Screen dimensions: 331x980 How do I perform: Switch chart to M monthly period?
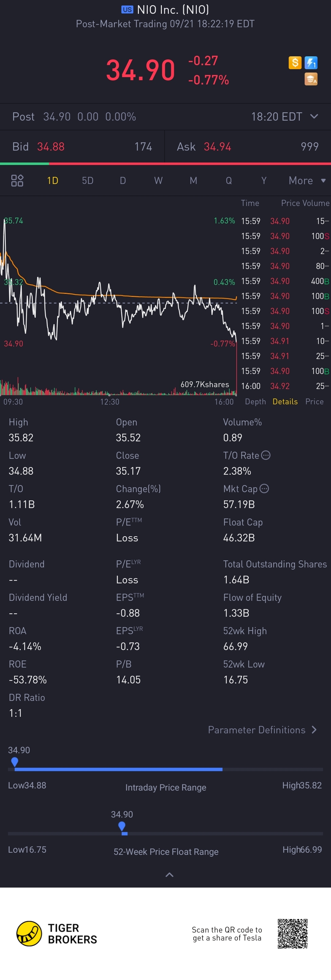click(x=193, y=180)
